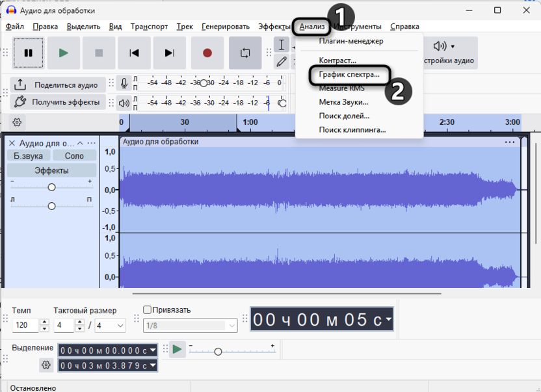Skip to track start with Rewind icon
The width and height of the screenshot is (541, 392).
(135, 53)
